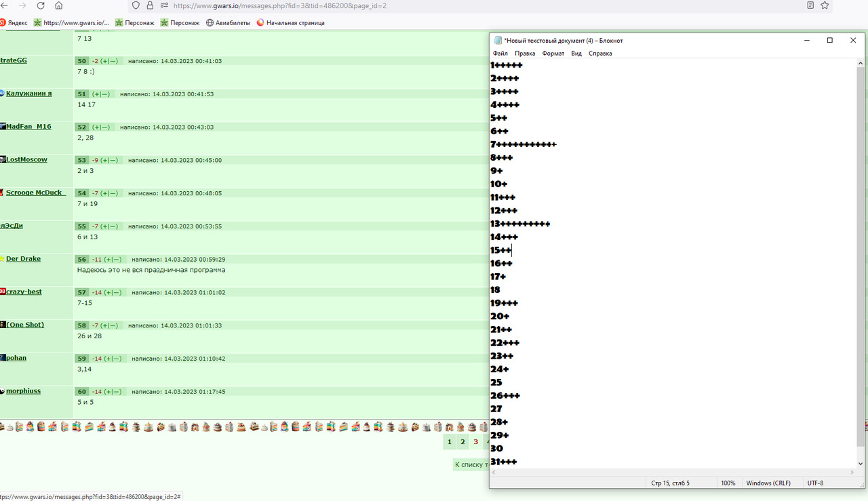Click the browser forward arrow
The image size is (868, 501).
click(22, 5)
